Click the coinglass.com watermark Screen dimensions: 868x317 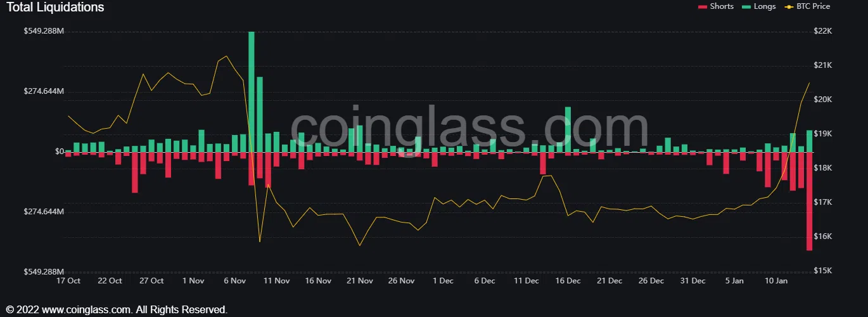469,129
